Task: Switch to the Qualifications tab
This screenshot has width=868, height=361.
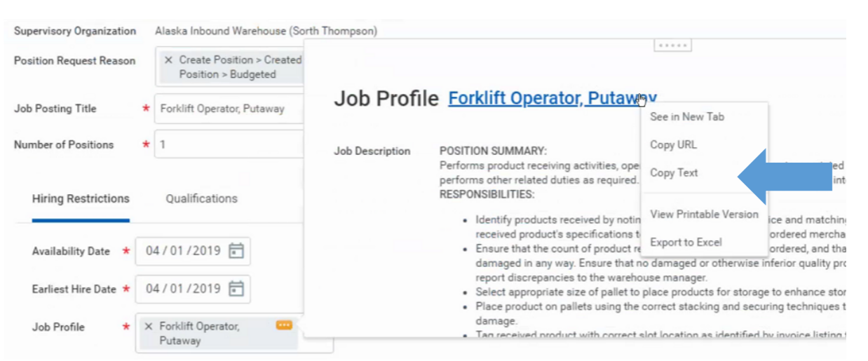Action: click(x=201, y=199)
